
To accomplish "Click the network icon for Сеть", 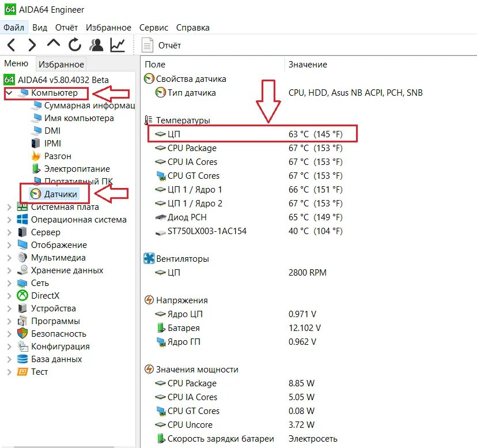I will (x=22, y=283).
